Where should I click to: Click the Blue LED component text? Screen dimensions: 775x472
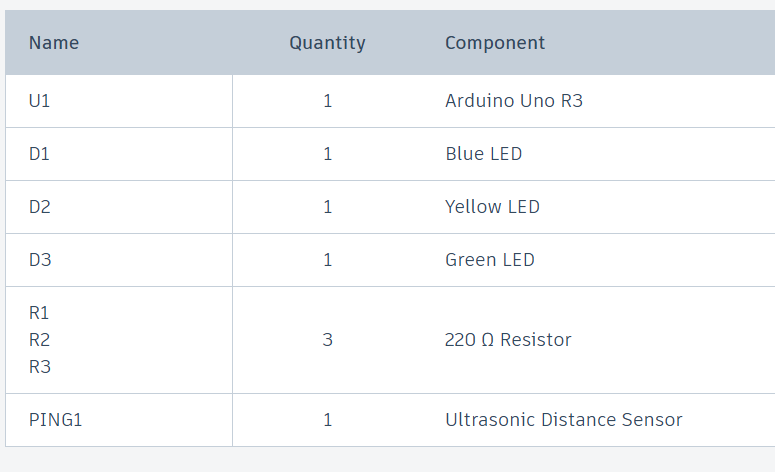click(x=483, y=154)
